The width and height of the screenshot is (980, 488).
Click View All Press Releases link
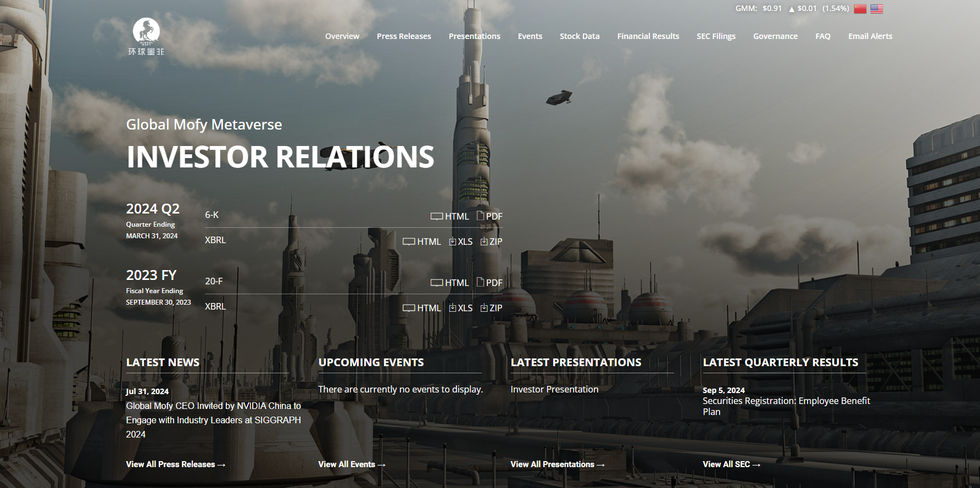click(176, 464)
